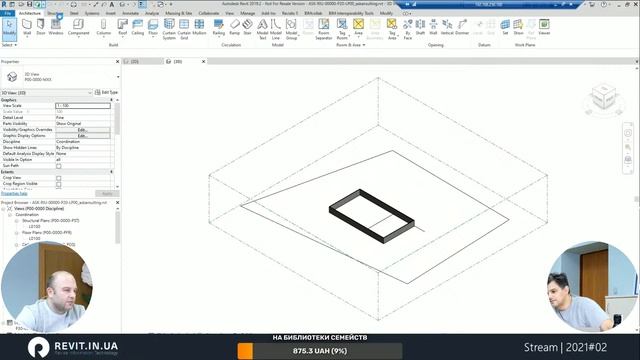This screenshot has height=360, width=640.
Task: Select the Dormer opening tool
Action: tap(462, 27)
